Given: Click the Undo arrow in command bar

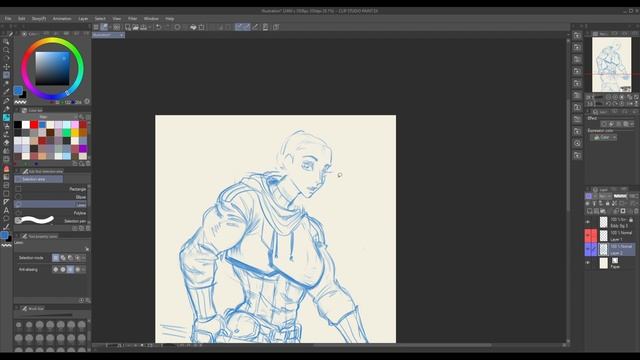Looking at the screenshot, I should 158,27.
